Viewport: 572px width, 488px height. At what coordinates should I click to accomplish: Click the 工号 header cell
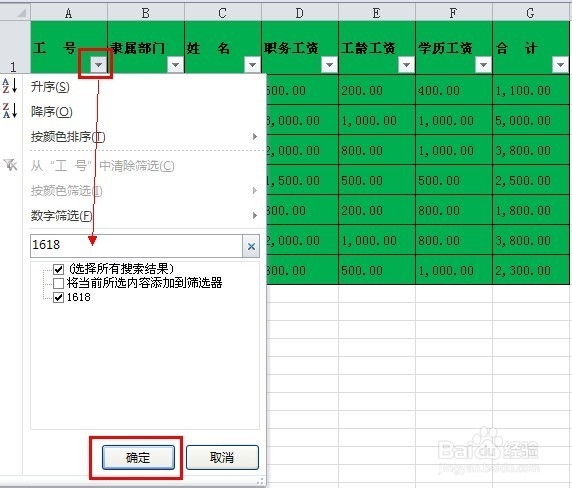[69, 47]
